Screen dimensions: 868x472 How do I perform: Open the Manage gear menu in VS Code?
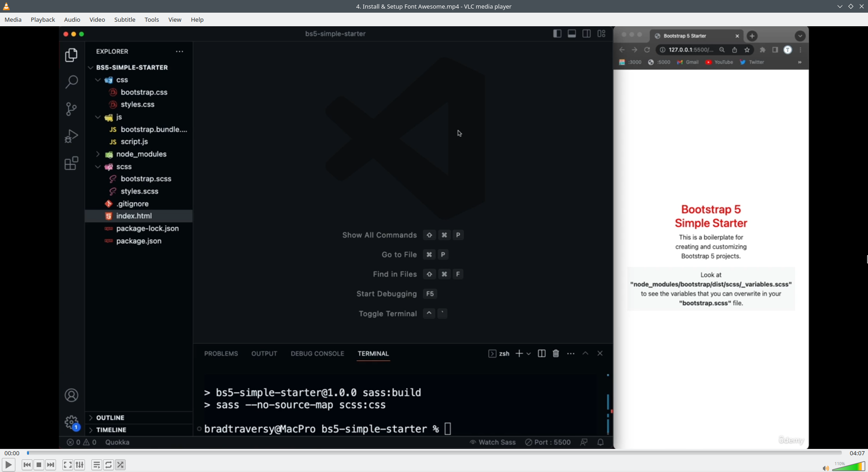(71, 423)
